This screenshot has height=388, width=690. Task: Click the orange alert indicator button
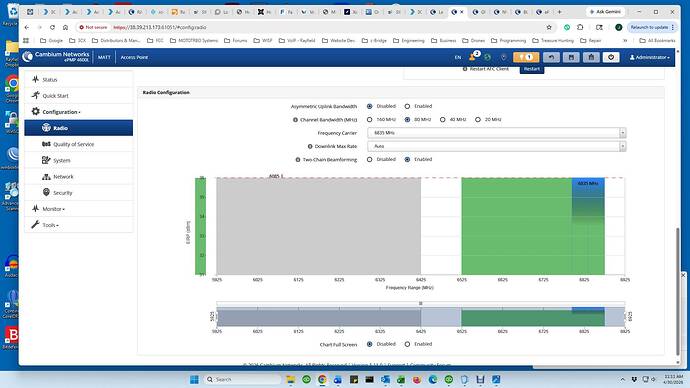[526, 57]
